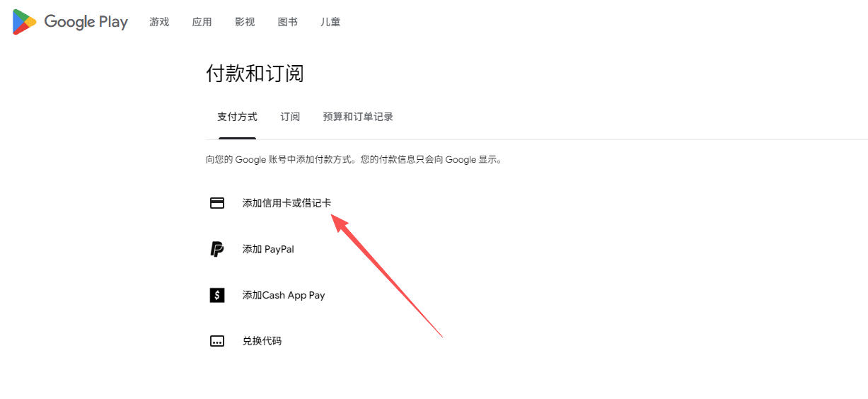
Task: Open the 儿童 section
Action: coord(330,22)
